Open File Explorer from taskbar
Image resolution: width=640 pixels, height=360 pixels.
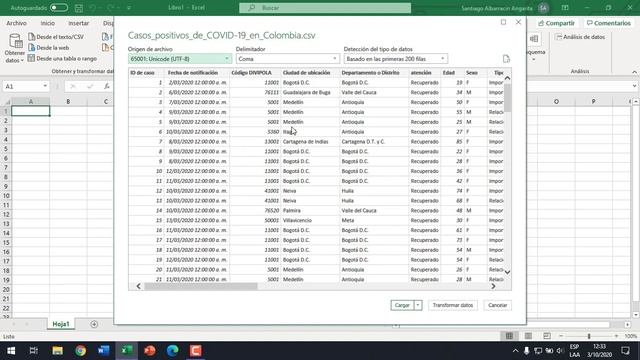pos(57,351)
